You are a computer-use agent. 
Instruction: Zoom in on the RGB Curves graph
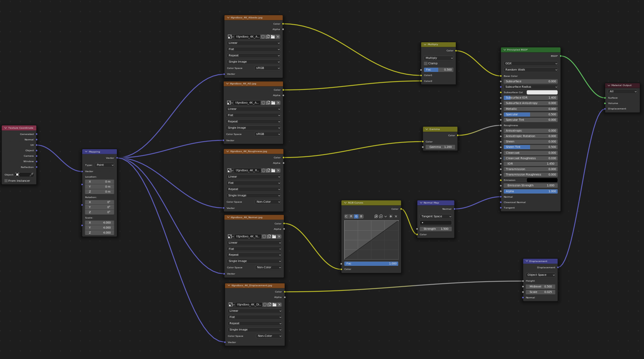click(376, 216)
